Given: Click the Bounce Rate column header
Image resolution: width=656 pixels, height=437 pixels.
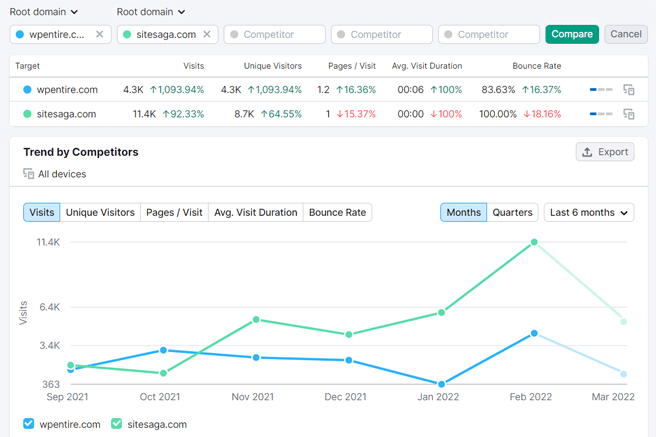Looking at the screenshot, I should [536, 66].
